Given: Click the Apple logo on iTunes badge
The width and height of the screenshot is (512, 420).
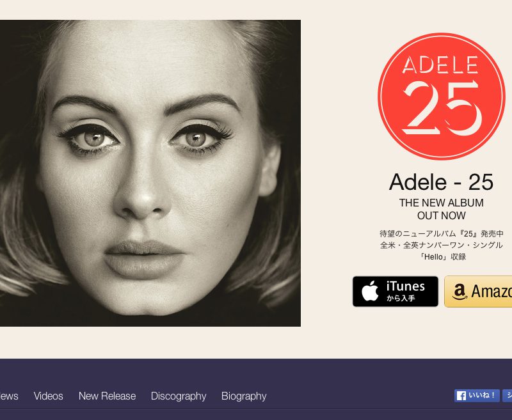Looking at the screenshot, I should point(370,292).
